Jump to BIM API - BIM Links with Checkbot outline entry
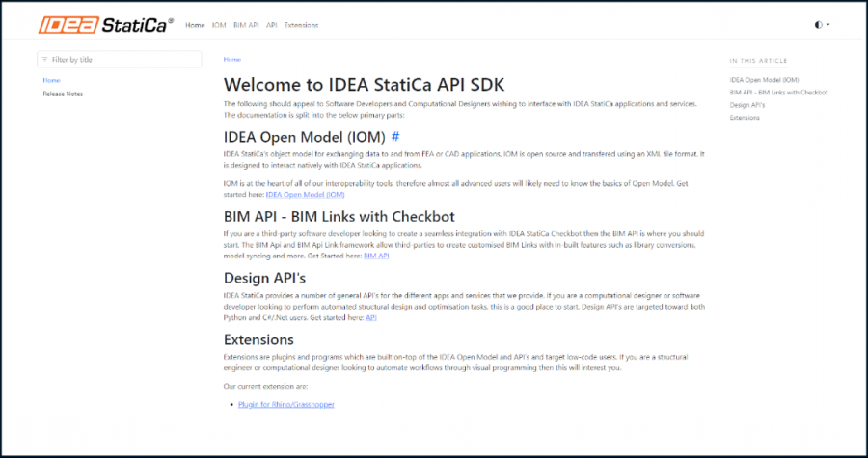Viewport: 868px width, 458px height. pos(779,93)
